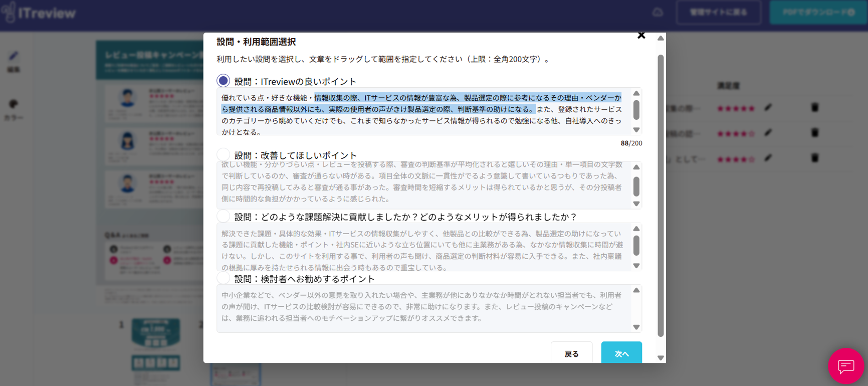Viewport: 868px width, 386px height.
Task: Click trash icon on third review row
Action: (815, 158)
